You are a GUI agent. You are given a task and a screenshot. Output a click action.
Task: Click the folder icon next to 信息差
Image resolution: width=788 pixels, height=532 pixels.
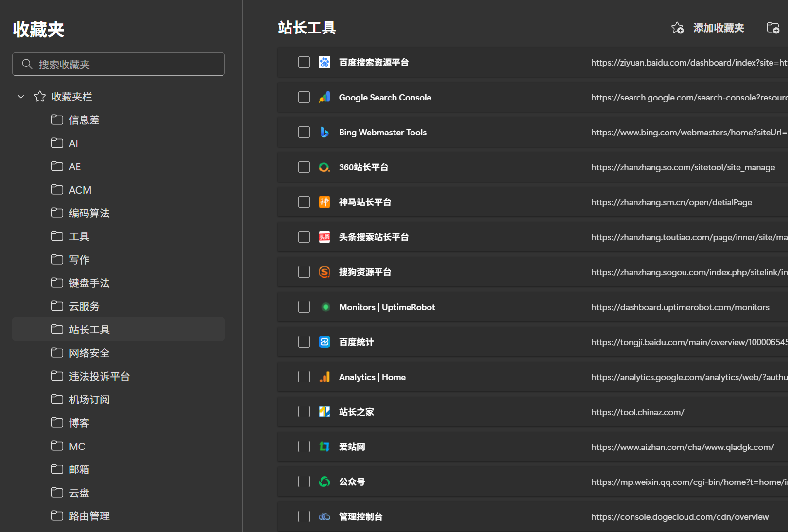57,119
